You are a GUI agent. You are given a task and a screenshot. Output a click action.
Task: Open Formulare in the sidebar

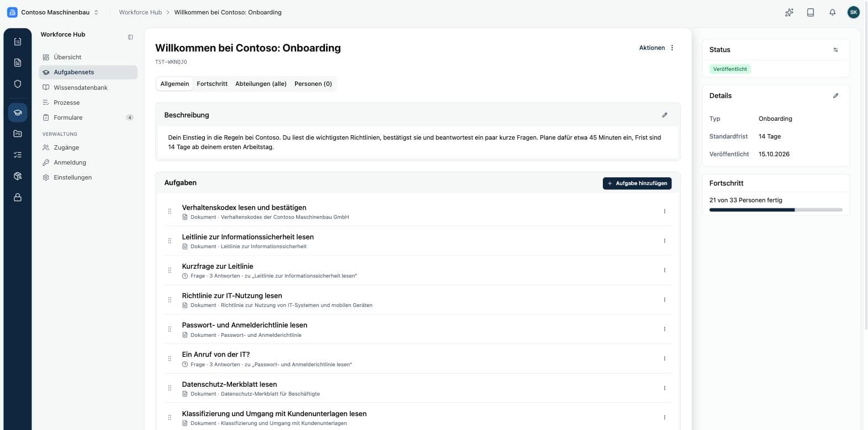click(88, 117)
